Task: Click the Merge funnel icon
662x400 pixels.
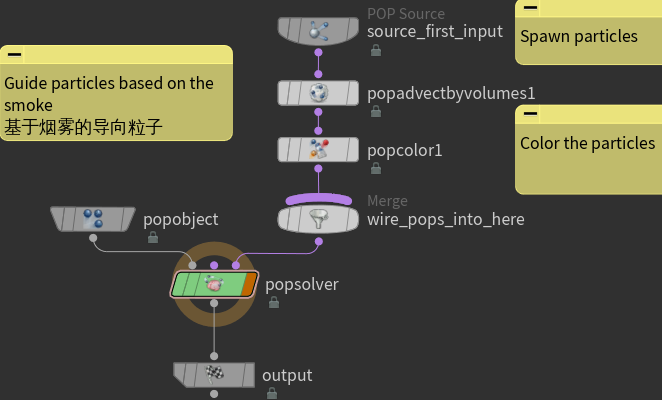Action: pyautogui.click(x=318, y=219)
